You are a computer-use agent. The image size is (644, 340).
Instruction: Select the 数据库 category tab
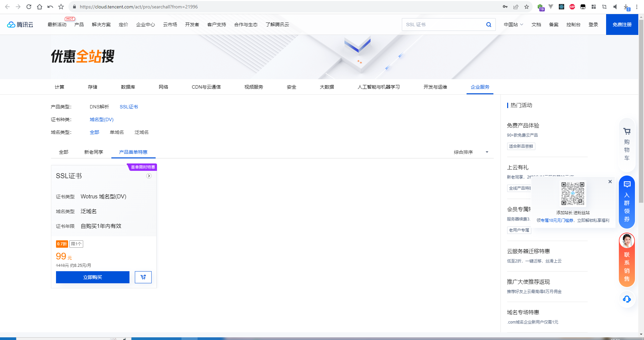128,87
